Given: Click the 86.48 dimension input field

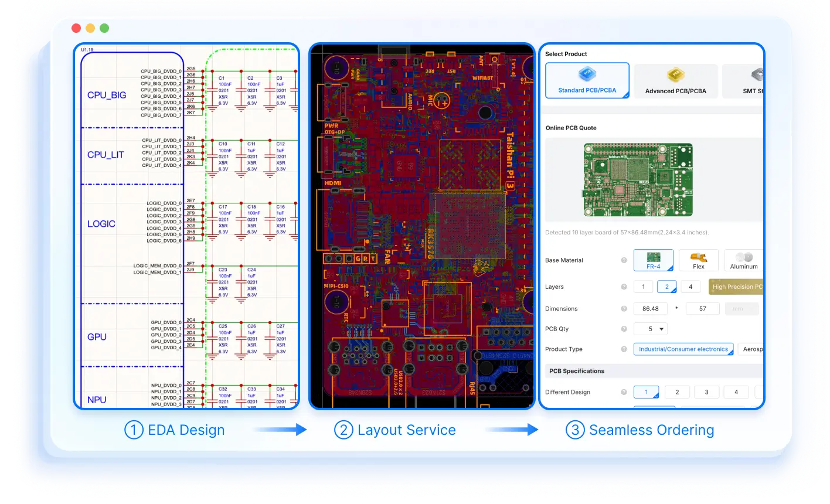Looking at the screenshot, I should pos(651,308).
